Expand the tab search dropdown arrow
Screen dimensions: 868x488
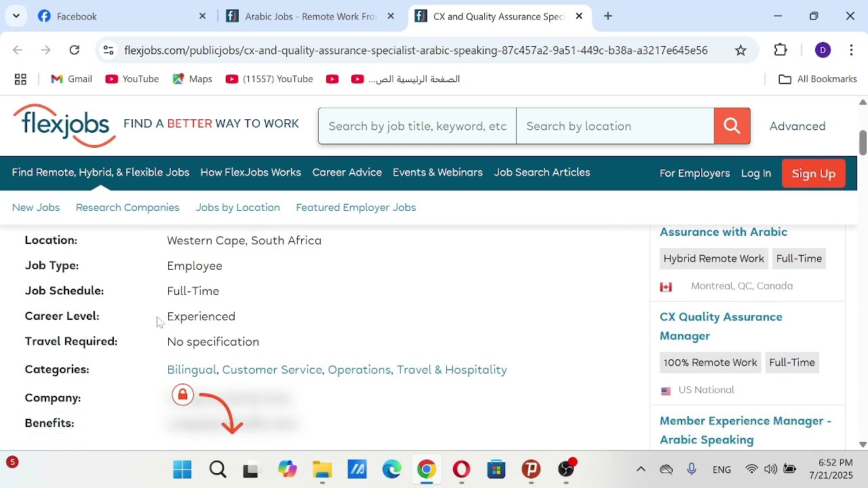[16, 16]
